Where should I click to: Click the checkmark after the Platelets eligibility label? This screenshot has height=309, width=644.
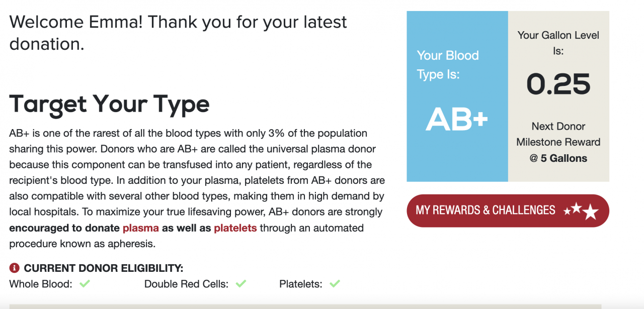click(x=335, y=284)
